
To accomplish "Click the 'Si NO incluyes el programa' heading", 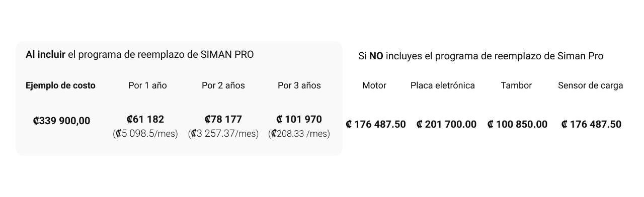I will pyautogui.click(x=481, y=56).
